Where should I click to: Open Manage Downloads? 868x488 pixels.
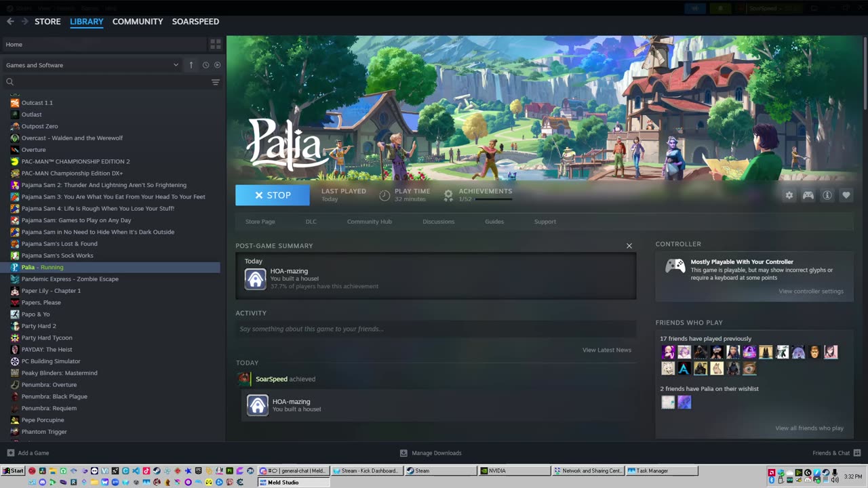pos(431,453)
